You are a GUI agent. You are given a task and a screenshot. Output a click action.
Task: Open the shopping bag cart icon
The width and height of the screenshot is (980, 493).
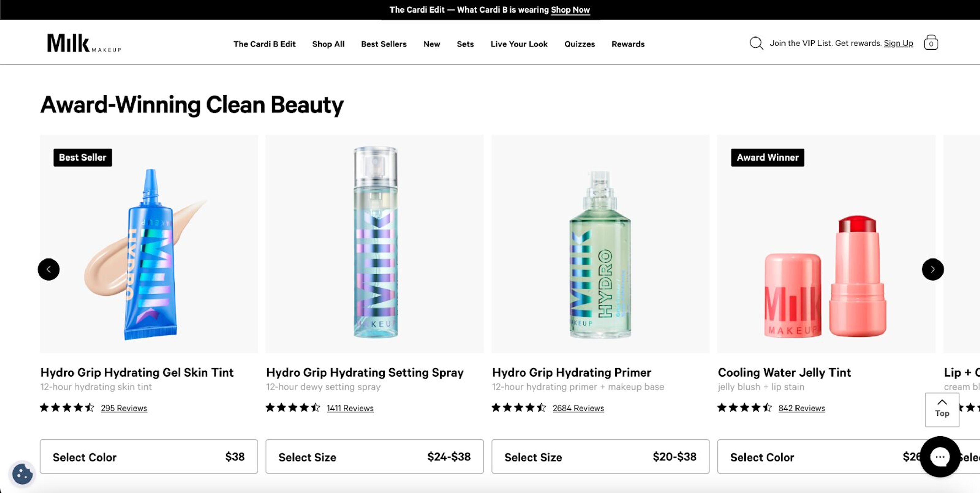pyautogui.click(x=931, y=43)
